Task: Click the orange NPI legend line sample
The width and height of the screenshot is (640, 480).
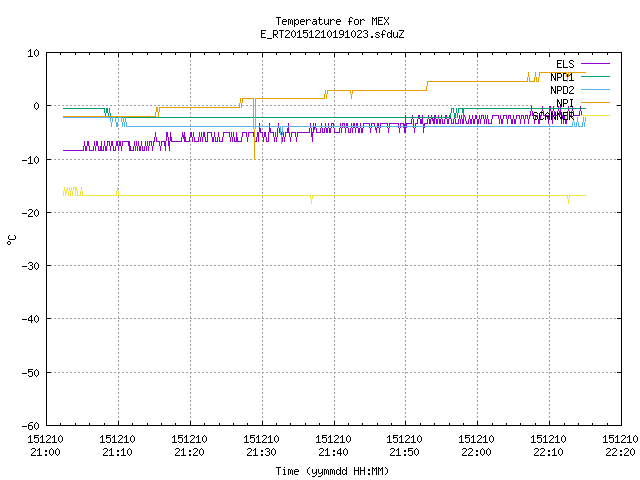Action: (x=595, y=102)
